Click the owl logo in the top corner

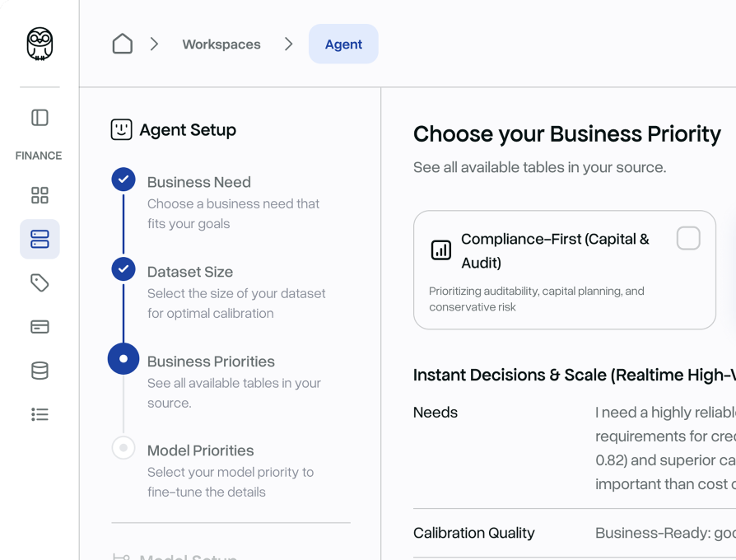pos(39,44)
